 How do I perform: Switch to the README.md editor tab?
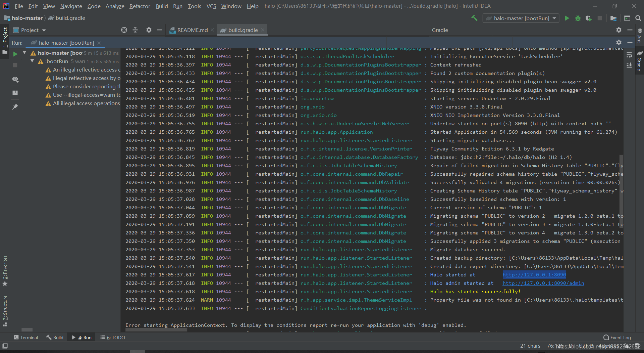point(192,30)
